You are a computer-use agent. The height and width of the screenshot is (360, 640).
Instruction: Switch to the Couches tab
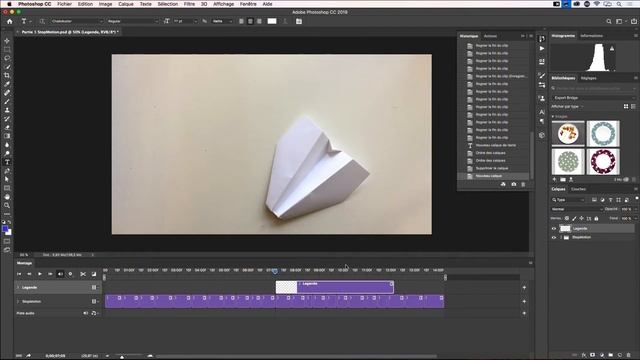(x=578, y=189)
